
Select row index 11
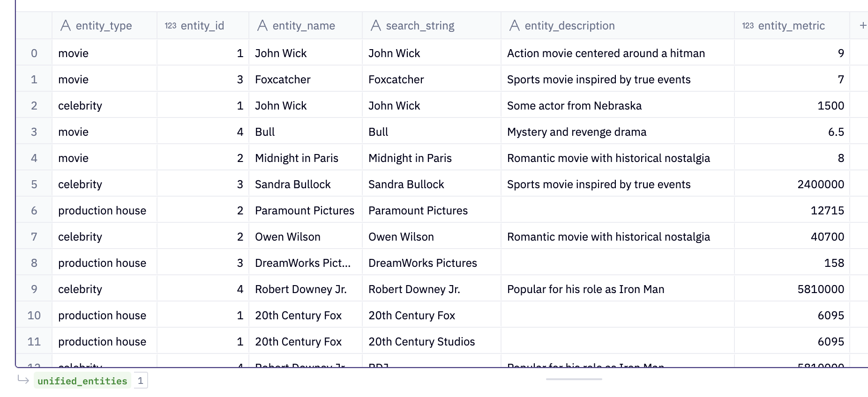[34, 342]
